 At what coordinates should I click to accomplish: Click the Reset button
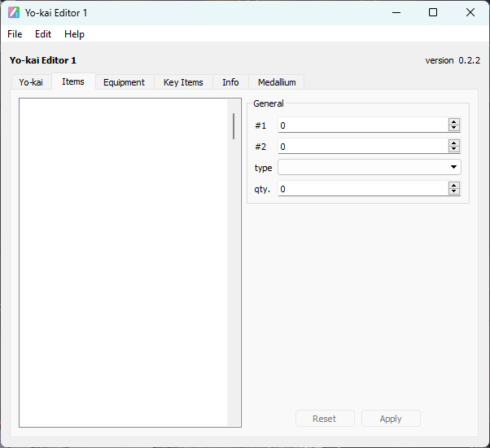(325, 419)
